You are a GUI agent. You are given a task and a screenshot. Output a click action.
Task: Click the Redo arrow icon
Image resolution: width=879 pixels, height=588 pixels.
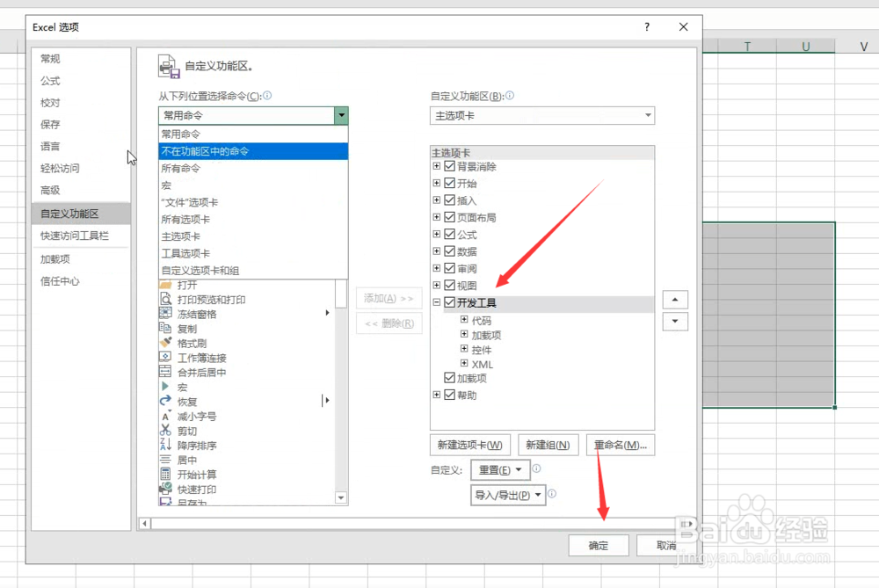tap(165, 402)
